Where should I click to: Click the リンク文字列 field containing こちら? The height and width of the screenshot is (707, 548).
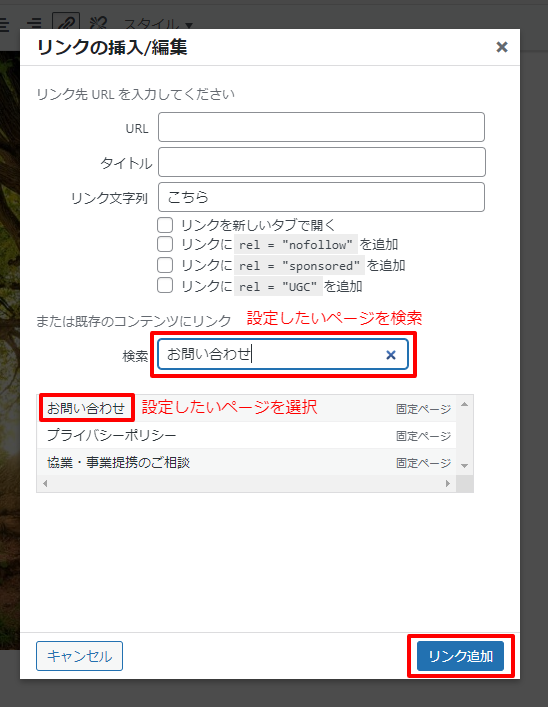click(x=321, y=197)
